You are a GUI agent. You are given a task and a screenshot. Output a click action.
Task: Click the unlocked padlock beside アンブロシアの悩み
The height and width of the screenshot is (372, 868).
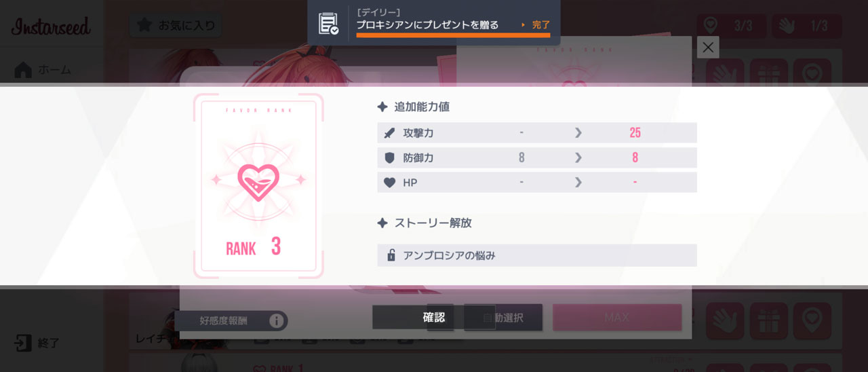[391, 255]
